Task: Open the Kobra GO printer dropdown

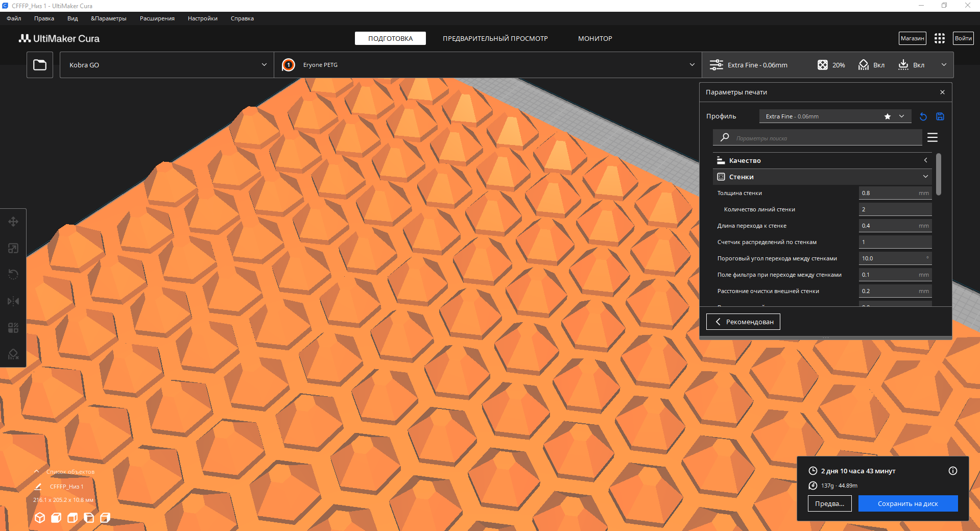Action: pos(167,65)
